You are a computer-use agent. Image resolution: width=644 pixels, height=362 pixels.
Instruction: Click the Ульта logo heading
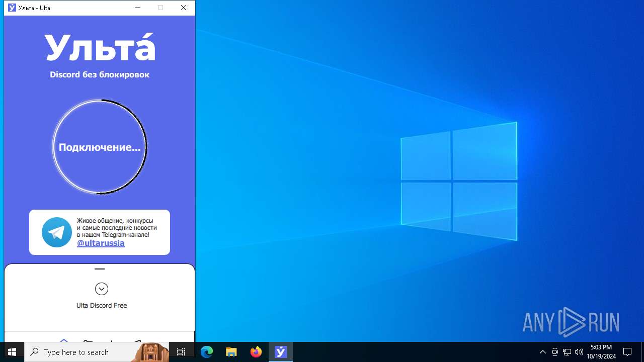100,47
